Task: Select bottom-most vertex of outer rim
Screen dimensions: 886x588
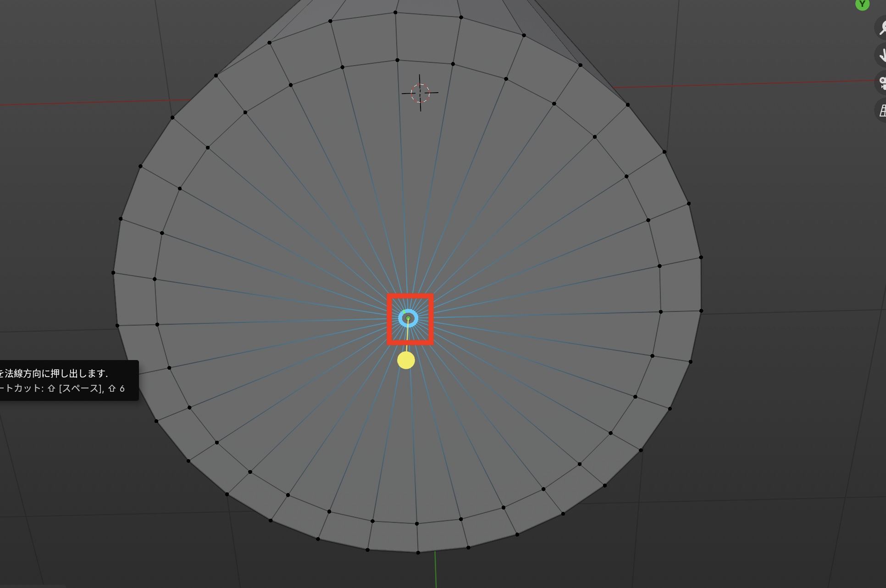Action: pyautogui.click(x=418, y=553)
